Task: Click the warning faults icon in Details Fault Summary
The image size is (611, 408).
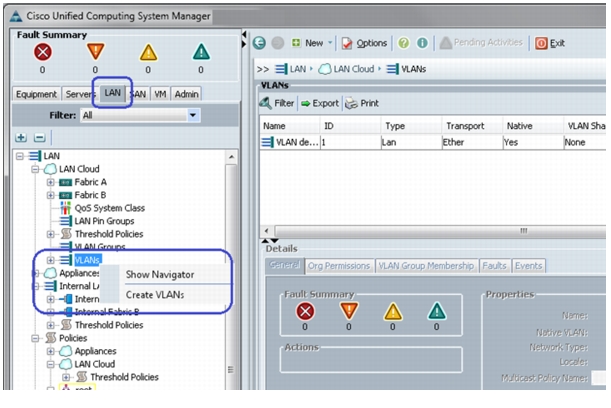Action: pos(436,311)
